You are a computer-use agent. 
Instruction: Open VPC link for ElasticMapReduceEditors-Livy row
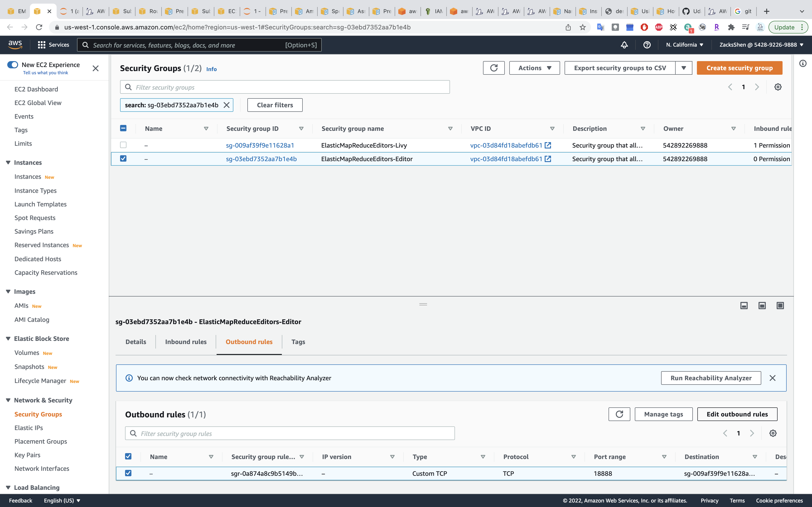tap(506, 145)
